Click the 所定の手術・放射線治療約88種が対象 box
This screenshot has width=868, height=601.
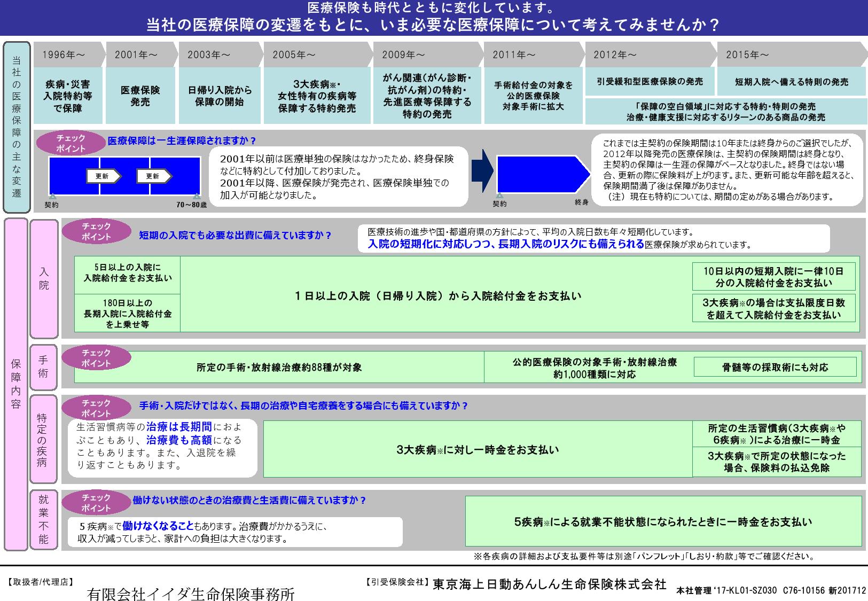click(279, 367)
